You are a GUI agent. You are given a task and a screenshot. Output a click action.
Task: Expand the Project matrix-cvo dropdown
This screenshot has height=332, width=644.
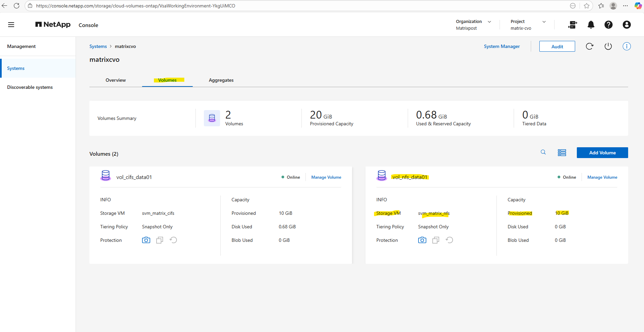[544, 22]
